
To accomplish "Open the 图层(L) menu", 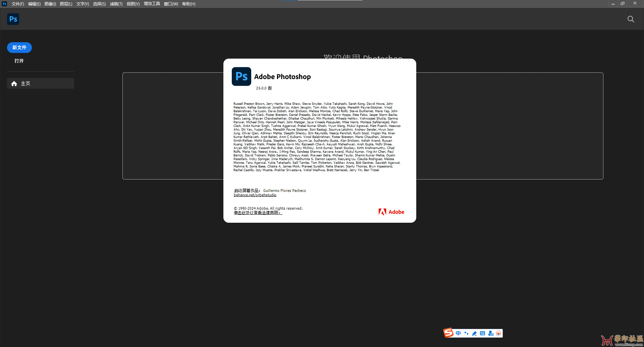I will tap(66, 4).
